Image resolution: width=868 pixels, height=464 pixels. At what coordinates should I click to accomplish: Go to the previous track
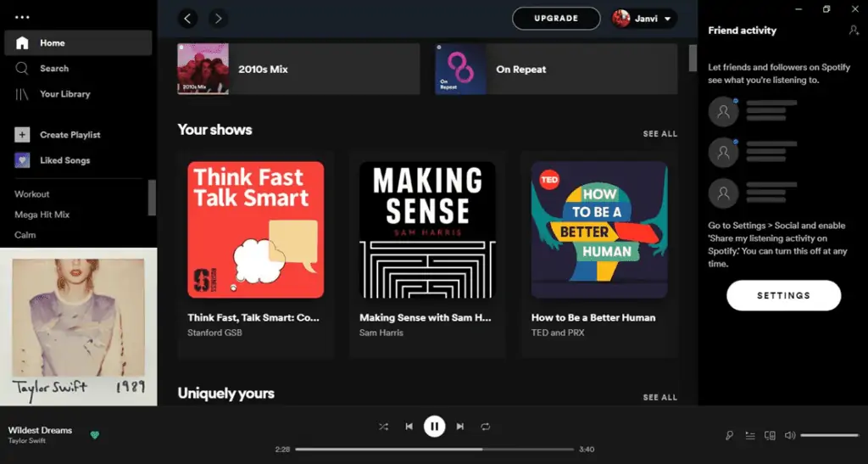point(409,427)
